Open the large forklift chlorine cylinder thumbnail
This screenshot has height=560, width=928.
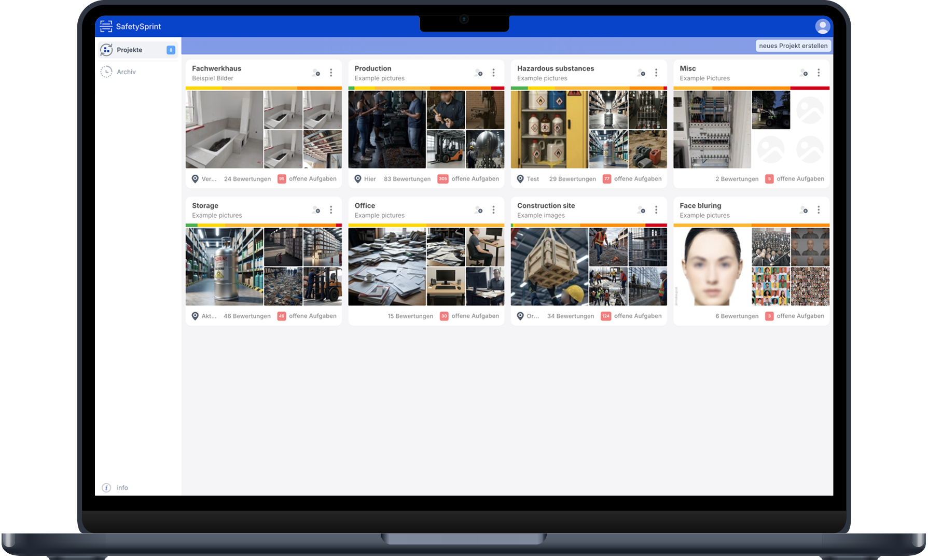[x=224, y=267]
